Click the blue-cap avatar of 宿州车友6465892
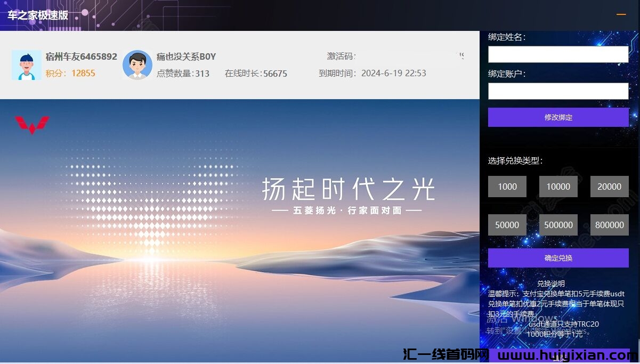This screenshot has width=640, height=364. pos(26,65)
